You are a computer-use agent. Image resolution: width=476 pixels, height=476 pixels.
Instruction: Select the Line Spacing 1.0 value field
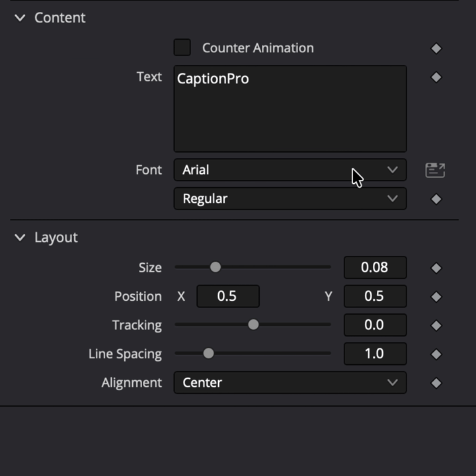point(375,354)
